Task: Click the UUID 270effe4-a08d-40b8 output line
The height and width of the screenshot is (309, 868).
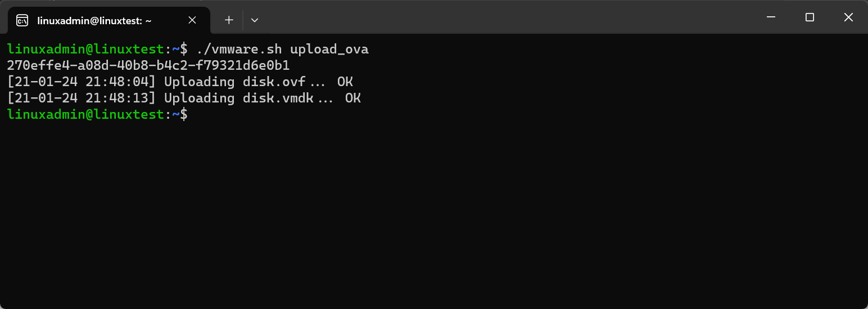Action: (x=148, y=65)
